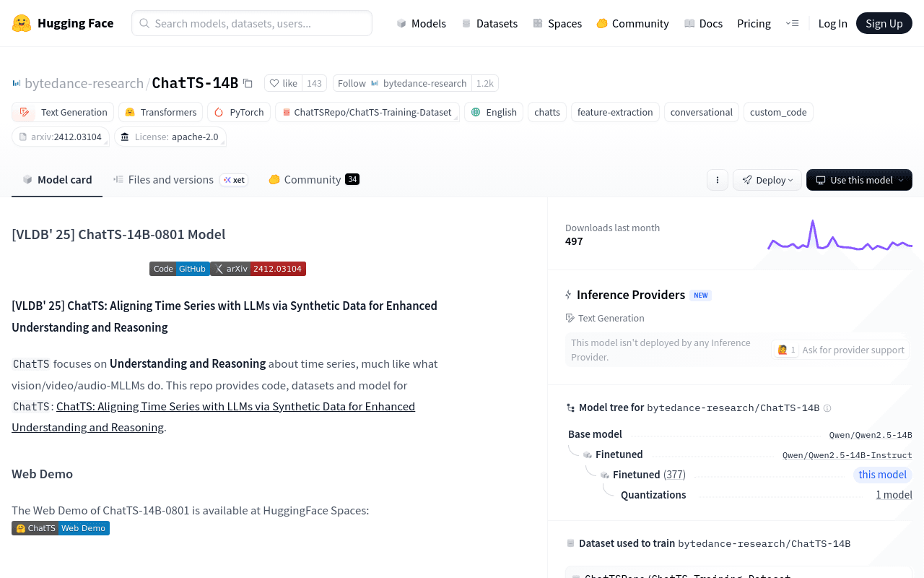This screenshot has height=578, width=924.
Task: Click the xet storage badge
Action: coord(234,180)
